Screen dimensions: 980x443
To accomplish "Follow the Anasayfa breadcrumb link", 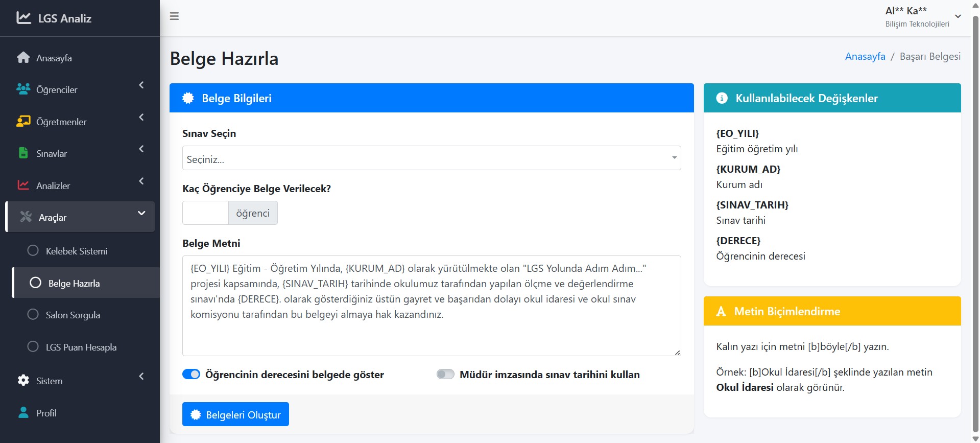I will (x=865, y=56).
